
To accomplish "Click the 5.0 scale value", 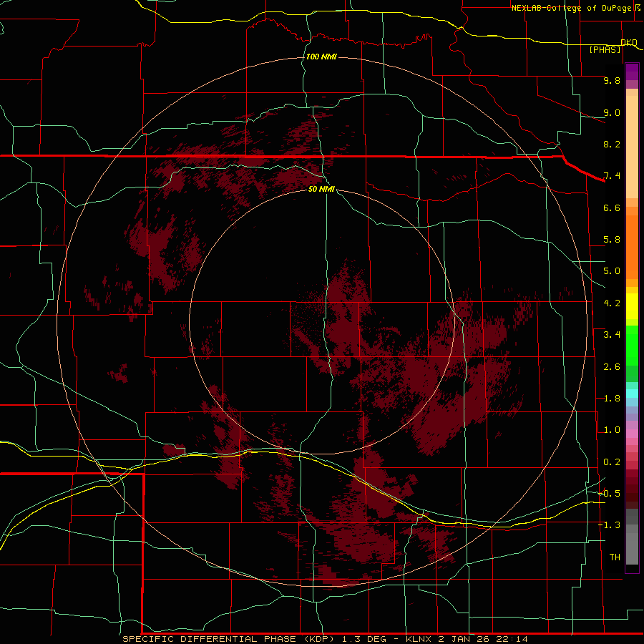I will click(612, 271).
